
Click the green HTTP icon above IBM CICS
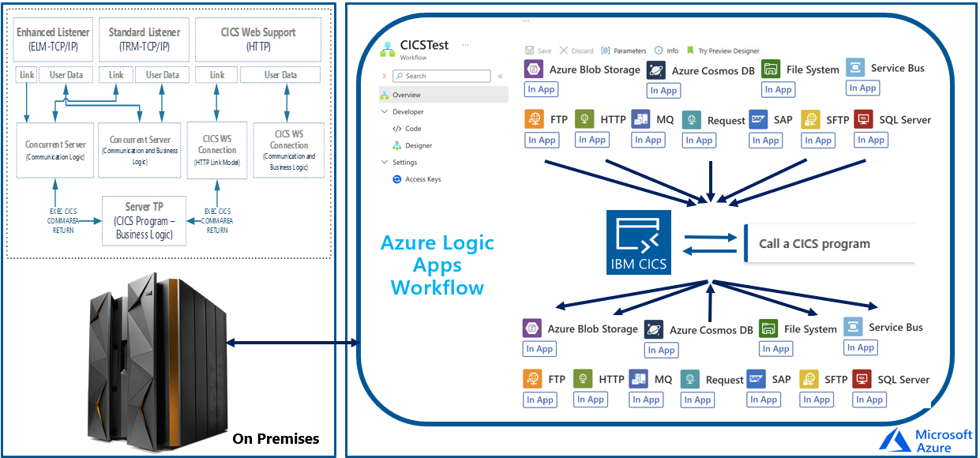pyautogui.click(x=584, y=119)
